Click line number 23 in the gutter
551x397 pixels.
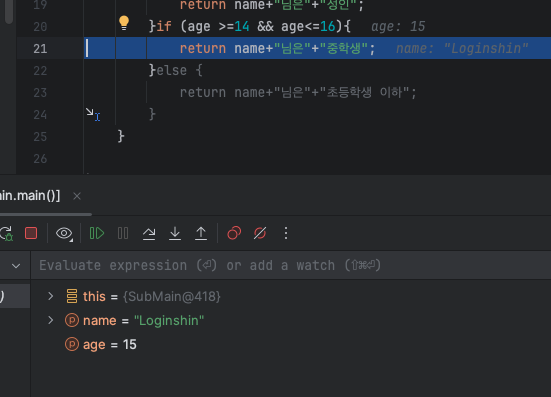(x=40, y=93)
